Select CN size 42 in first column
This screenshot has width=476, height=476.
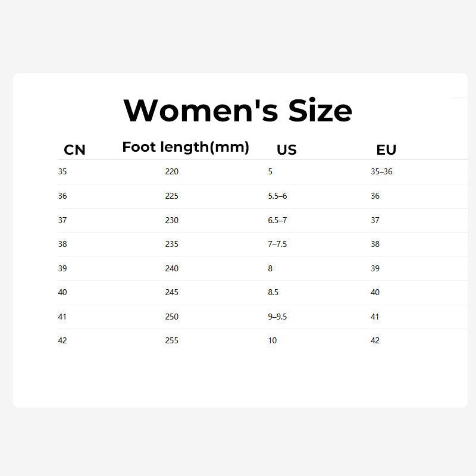pyautogui.click(x=62, y=340)
